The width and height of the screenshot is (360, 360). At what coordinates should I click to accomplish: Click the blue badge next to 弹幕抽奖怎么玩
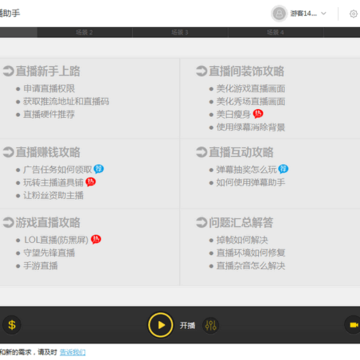(283, 169)
